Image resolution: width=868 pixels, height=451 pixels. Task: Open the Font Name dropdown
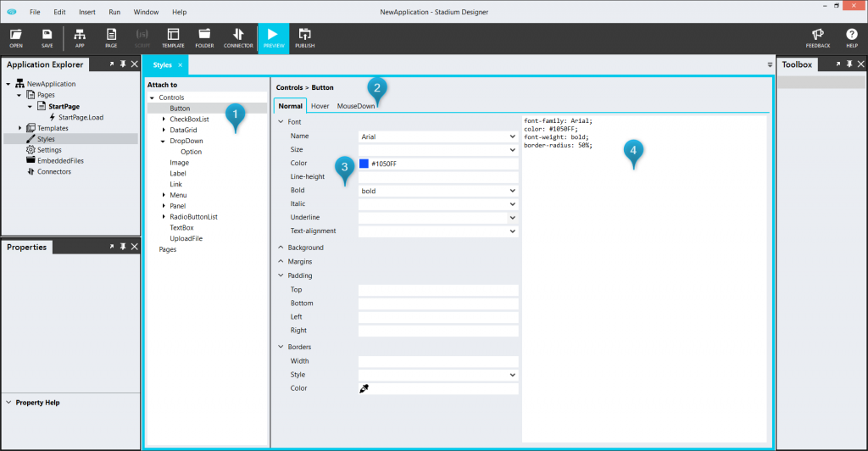512,136
